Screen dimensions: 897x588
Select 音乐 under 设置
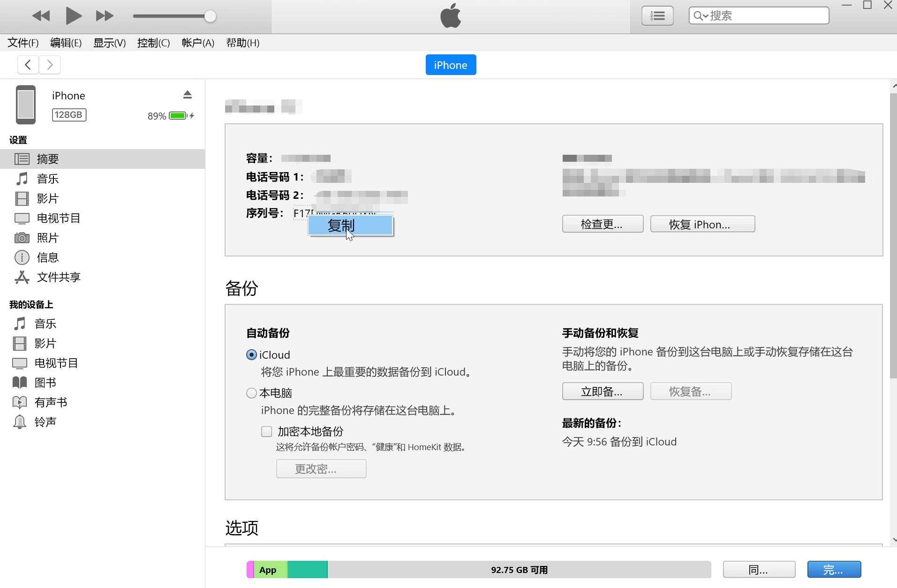(102, 179)
